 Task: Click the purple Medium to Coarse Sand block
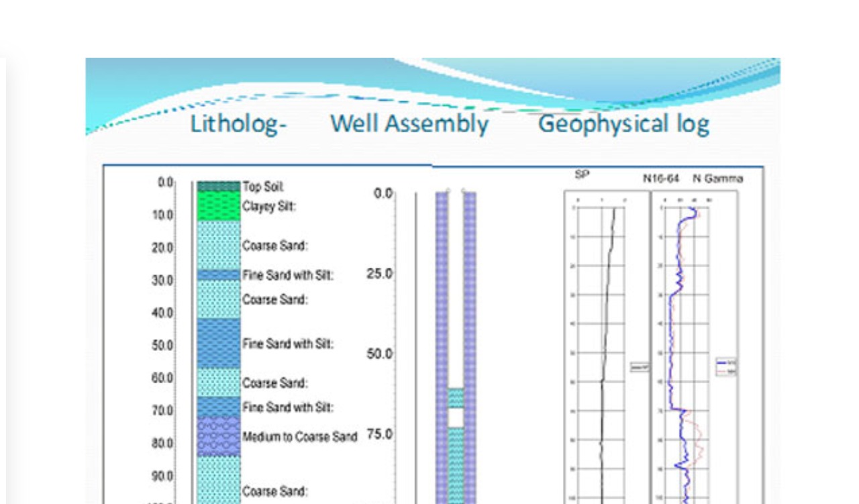click(x=218, y=436)
